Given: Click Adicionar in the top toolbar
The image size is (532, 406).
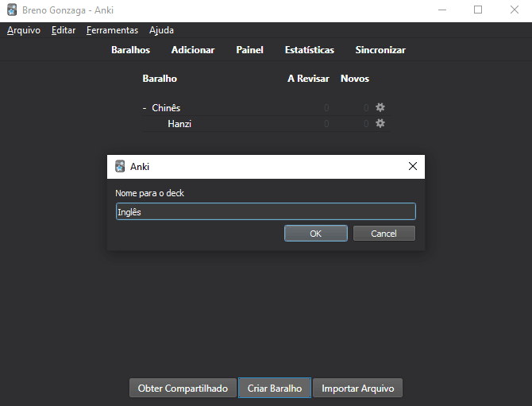Looking at the screenshot, I should tap(193, 50).
